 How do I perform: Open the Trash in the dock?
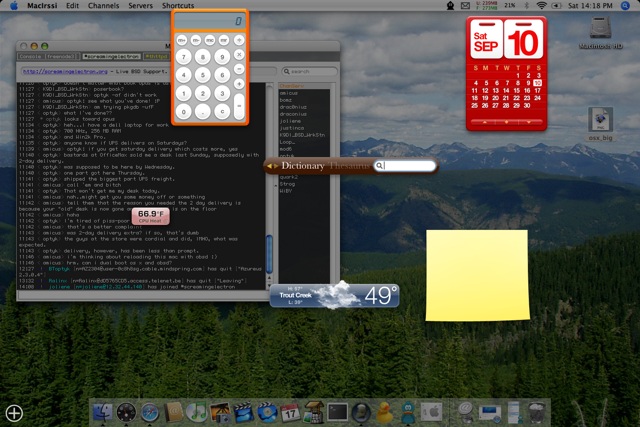click(536, 412)
